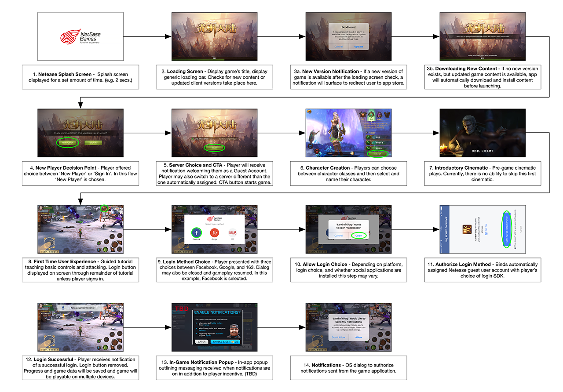Click the '8. First Time User Experience' description
Image resolution: width=563 pixels, height=392 pixels.
point(80,270)
